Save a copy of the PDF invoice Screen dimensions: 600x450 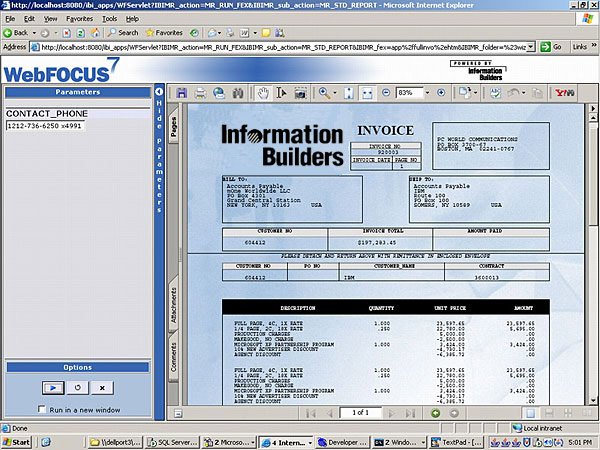182,93
